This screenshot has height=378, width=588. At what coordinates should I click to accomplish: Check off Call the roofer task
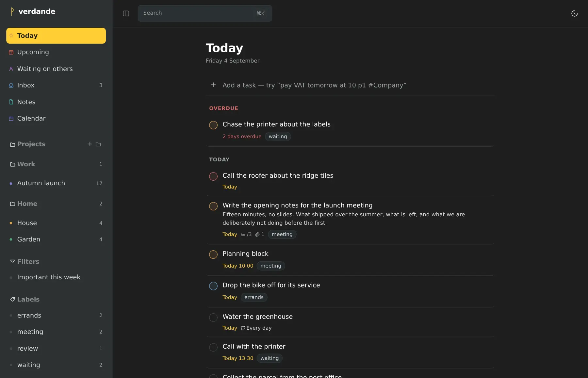(x=213, y=176)
